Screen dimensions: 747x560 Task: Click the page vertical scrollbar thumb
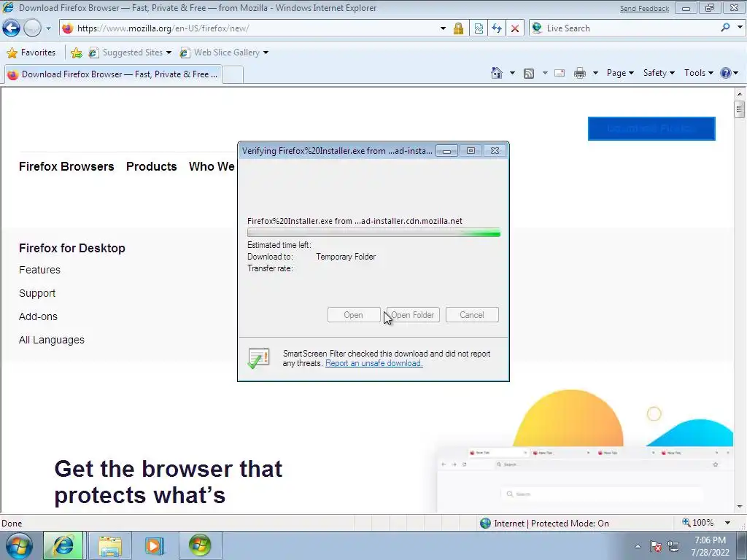[740, 109]
